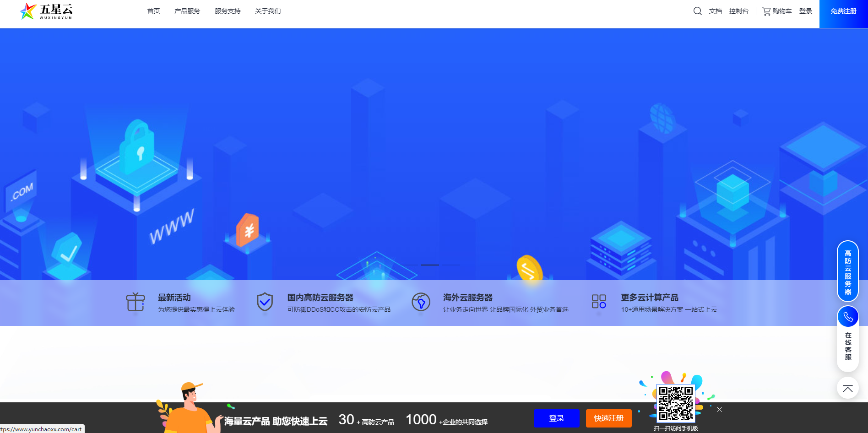Open 在线客服 via the phone icon
The width and height of the screenshot is (868, 433).
[848, 316]
